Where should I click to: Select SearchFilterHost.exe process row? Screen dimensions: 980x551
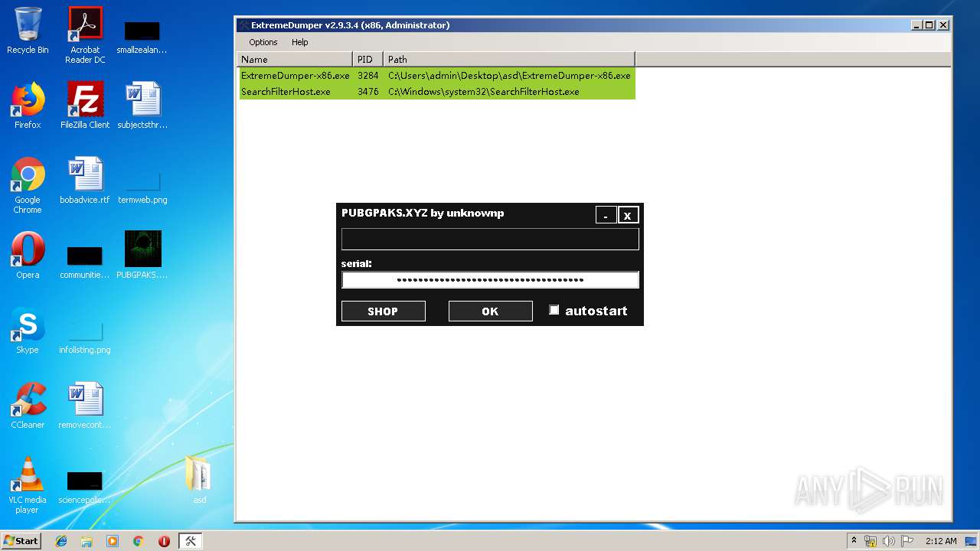pyautogui.click(x=437, y=91)
